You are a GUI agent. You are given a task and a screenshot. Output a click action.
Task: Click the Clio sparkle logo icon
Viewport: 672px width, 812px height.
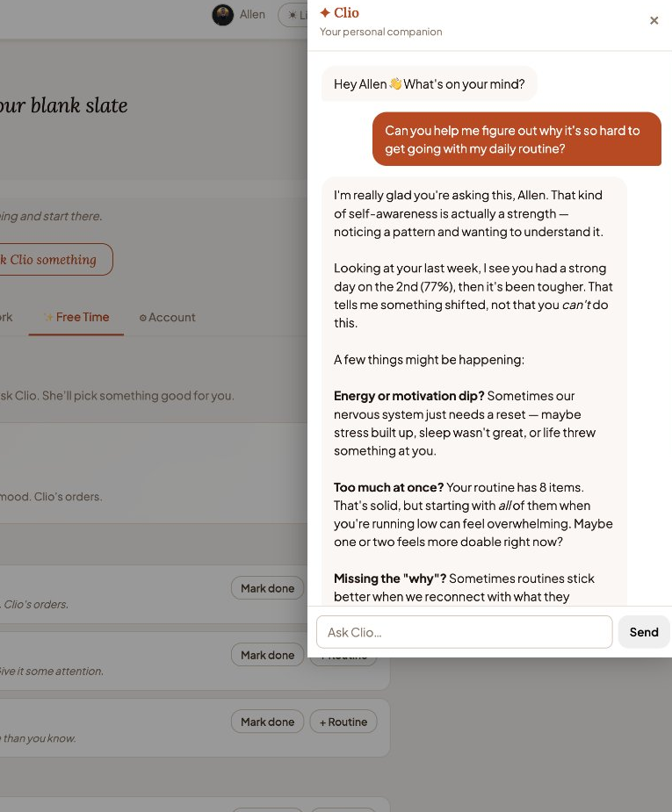coord(325,12)
